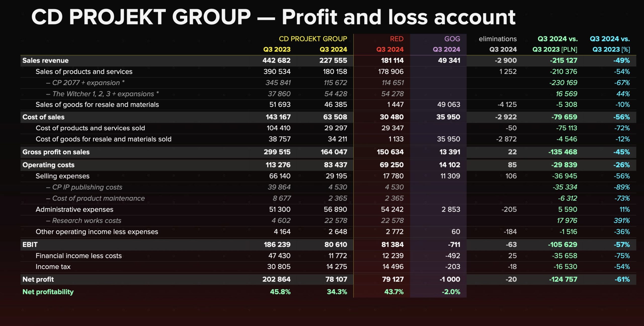This screenshot has width=644, height=326.
Task: Click the Sales revenue 227 555 value
Action: click(333, 60)
